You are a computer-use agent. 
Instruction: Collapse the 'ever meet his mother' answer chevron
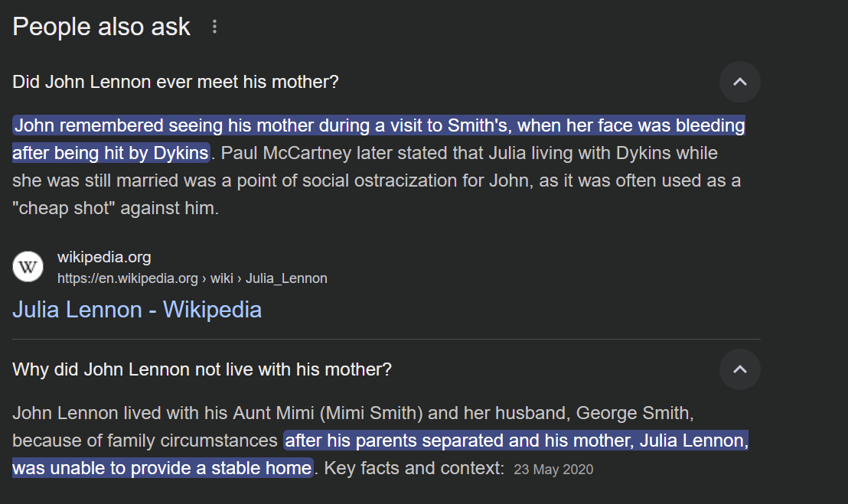(739, 82)
